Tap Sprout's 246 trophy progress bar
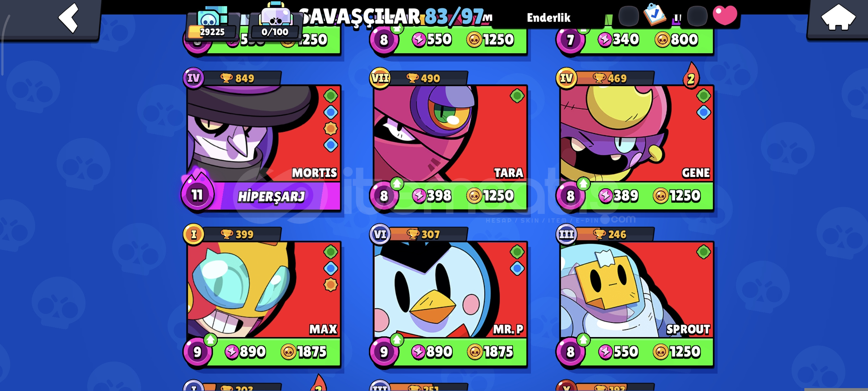The image size is (868, 391). 616,234
